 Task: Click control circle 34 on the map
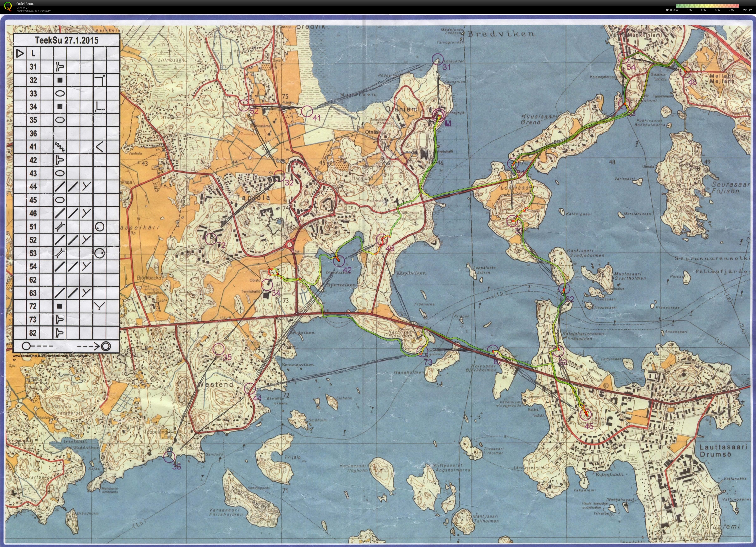pos(267,285)
